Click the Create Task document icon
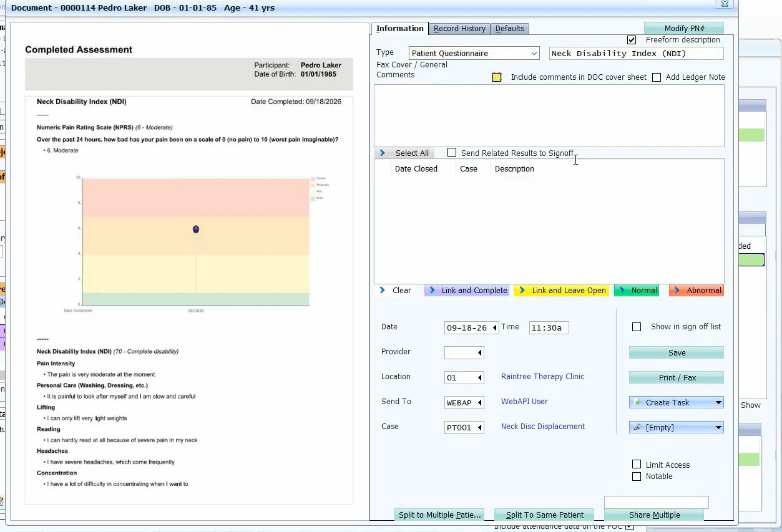Viewport: 782px width, 532px height. point(637,402)
